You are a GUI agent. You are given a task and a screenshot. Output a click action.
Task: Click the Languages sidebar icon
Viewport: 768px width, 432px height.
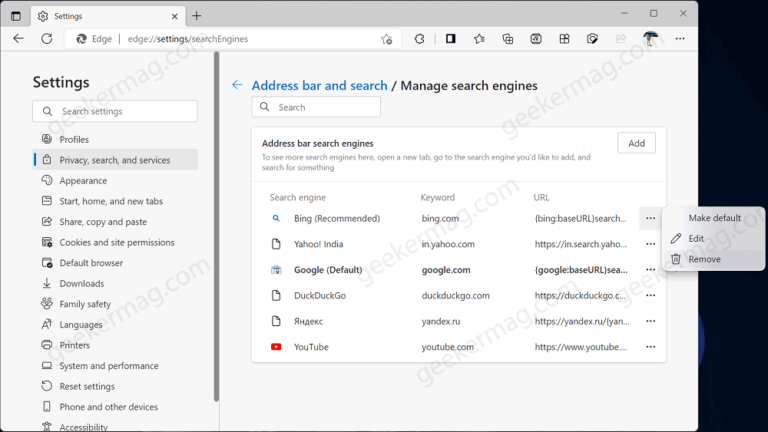47,324
